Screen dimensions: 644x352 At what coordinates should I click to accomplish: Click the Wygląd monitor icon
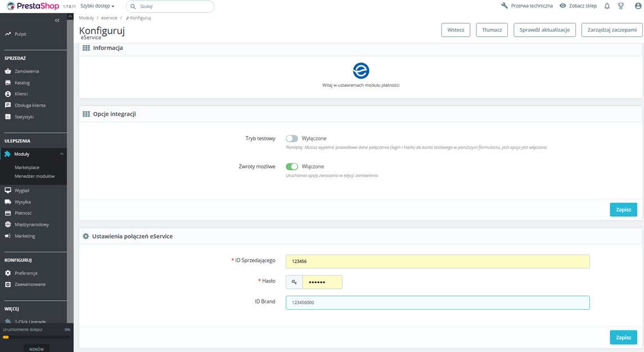pos(8,190)
